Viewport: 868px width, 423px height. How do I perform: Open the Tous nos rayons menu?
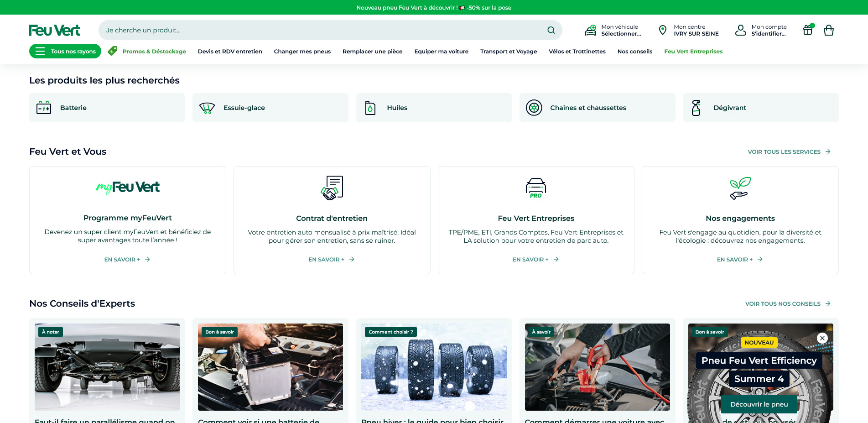[65, 51]
